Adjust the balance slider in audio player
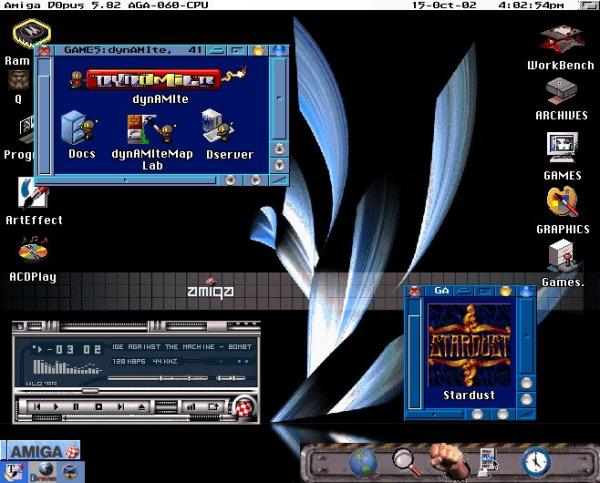This screenshot has width=600, height=483. point(231,379)
